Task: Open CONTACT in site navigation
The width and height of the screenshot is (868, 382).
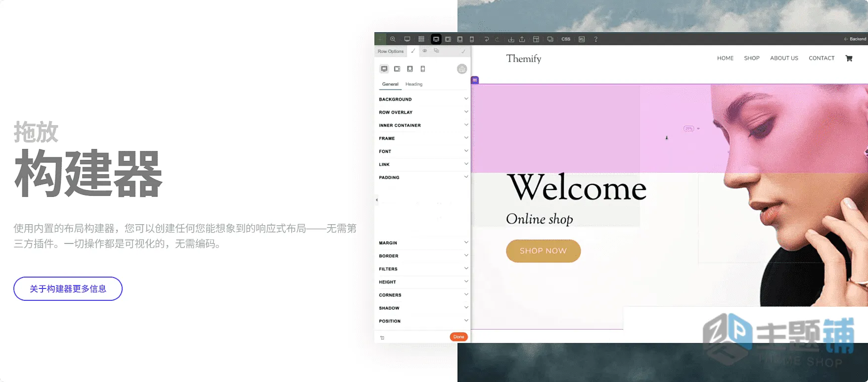Action: click(822, 58)
